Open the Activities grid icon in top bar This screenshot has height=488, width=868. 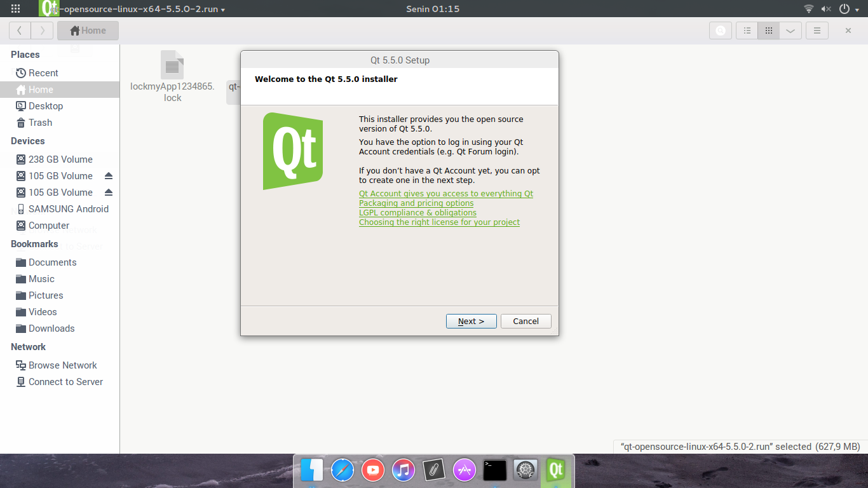click(x=15, y=9)
